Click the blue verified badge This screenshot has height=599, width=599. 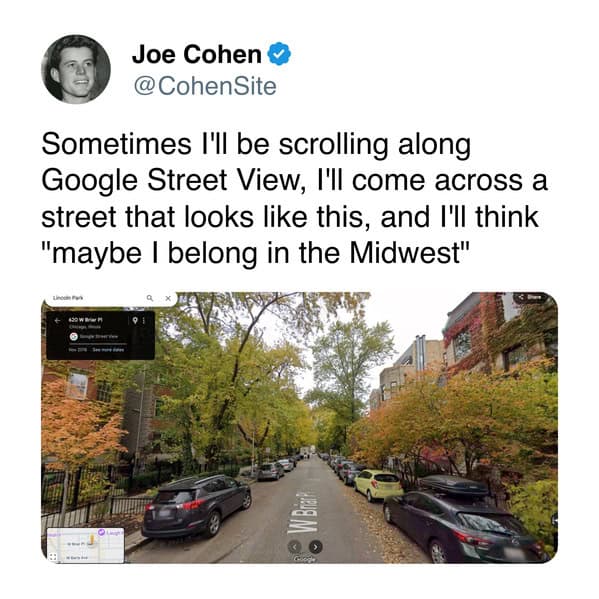click(279, 53)
